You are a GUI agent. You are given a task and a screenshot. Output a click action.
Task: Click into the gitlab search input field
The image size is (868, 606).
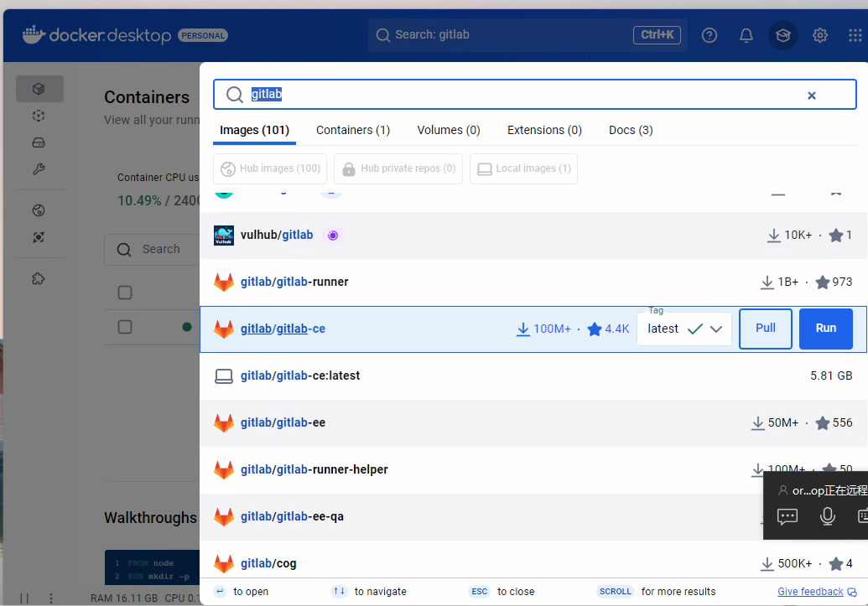pos(535,94)
